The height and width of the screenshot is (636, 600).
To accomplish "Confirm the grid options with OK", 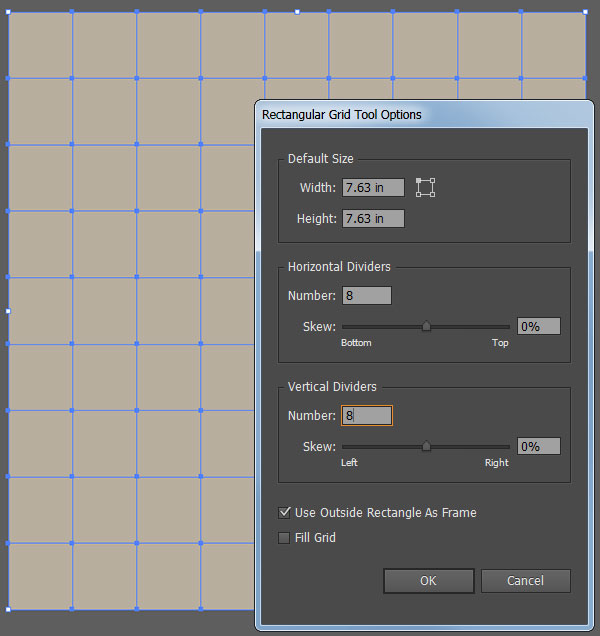I will coord(429,581).
